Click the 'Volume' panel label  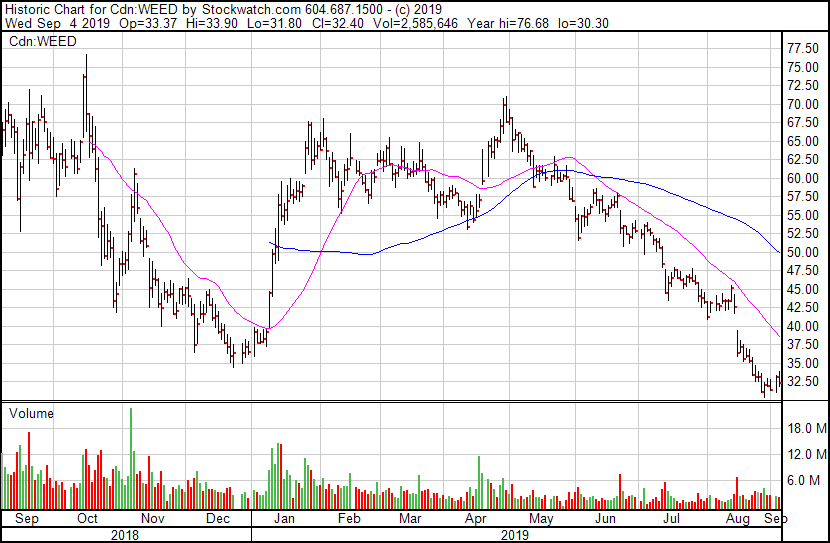31,413
